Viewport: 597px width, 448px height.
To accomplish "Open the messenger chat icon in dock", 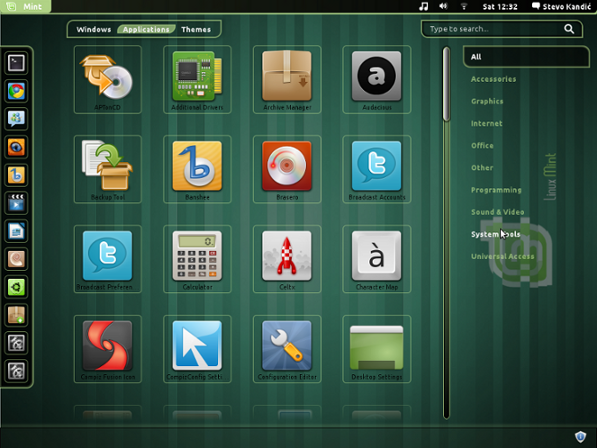I will point(16,119).
